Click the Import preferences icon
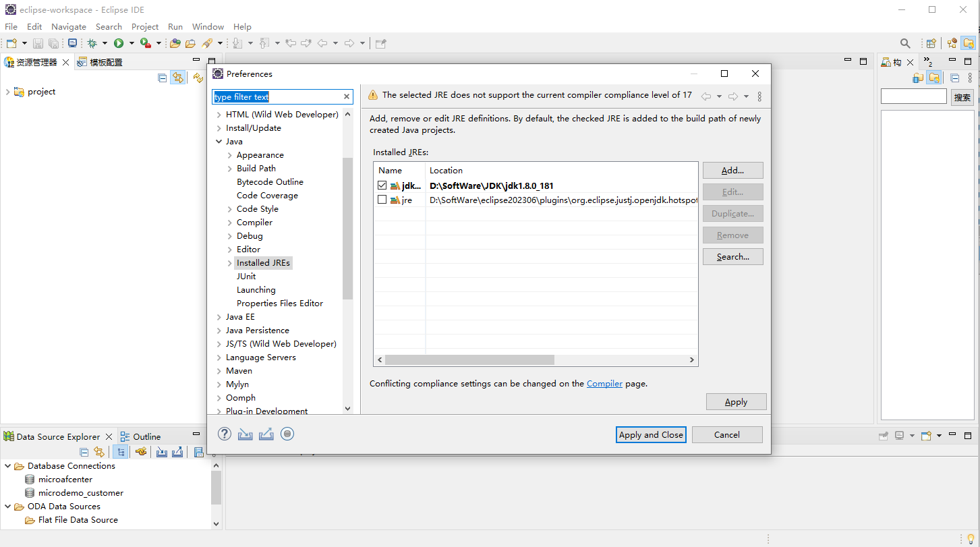 (246, 434)
